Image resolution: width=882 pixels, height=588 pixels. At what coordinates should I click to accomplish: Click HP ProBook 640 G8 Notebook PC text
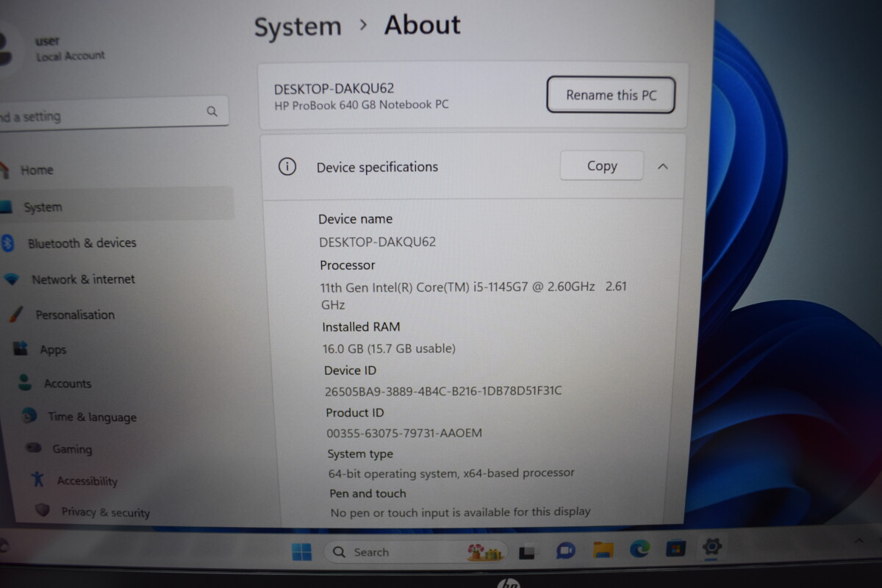point(362,105)
